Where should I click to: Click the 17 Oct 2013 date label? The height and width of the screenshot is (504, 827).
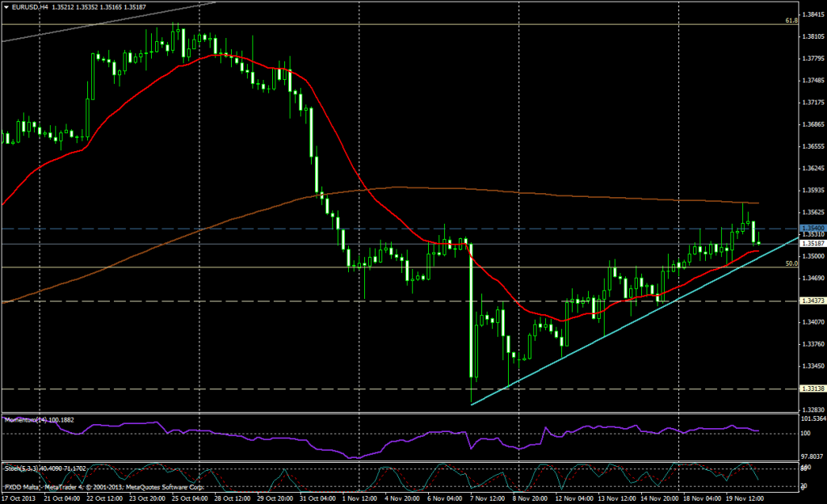(19, 498)
